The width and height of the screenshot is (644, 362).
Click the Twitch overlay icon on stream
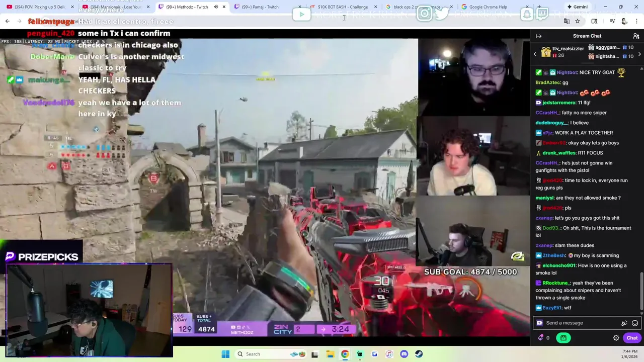542,14
